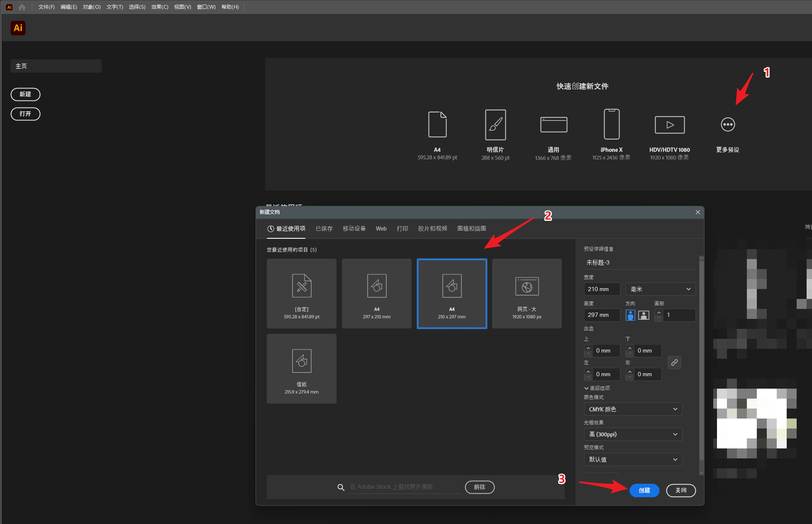Screen dimensions: 812x524
Task: Choose the postcard brush preset icon
Action: [x=495, y=125]
